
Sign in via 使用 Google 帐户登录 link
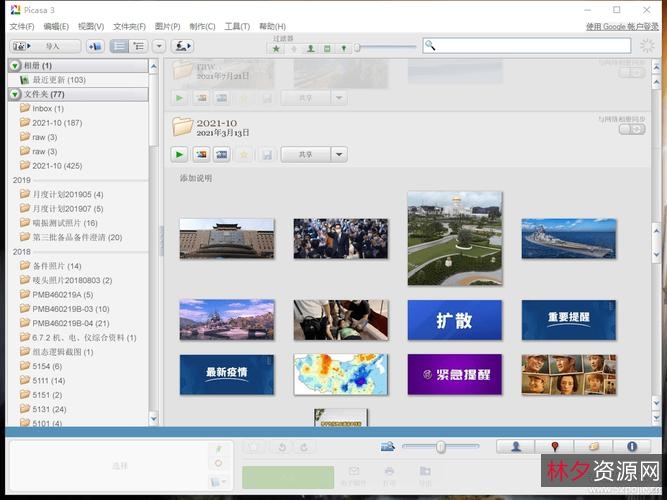pos(622,26)
